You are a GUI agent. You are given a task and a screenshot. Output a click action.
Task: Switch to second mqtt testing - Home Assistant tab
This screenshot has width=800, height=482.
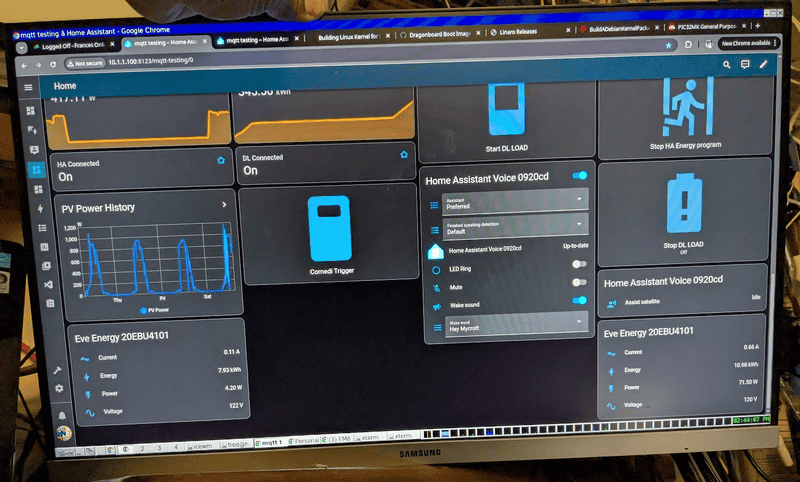258,39
